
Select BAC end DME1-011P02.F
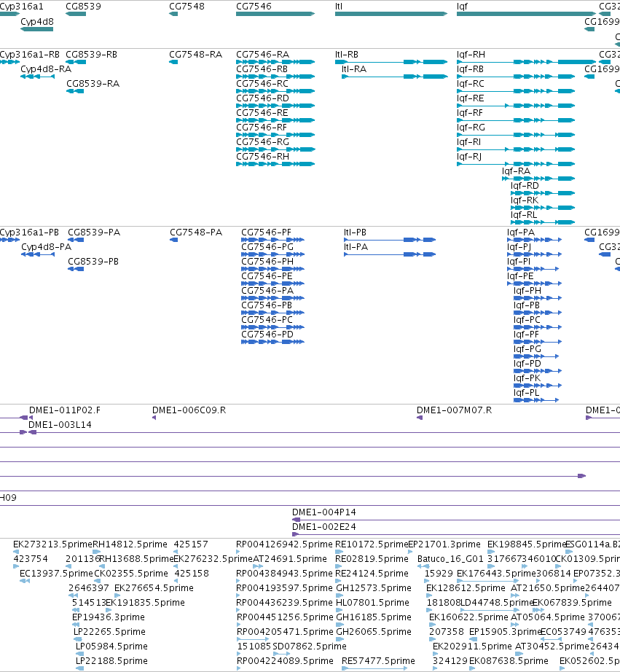(65, 410)
